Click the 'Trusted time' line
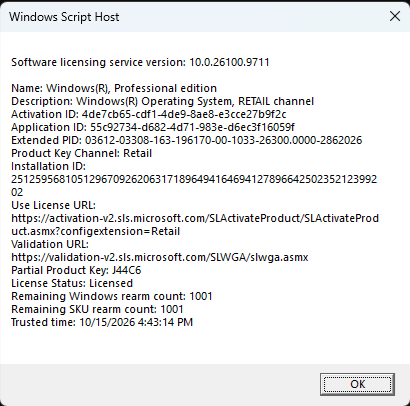410x406 pixels. tap(102, 322)
